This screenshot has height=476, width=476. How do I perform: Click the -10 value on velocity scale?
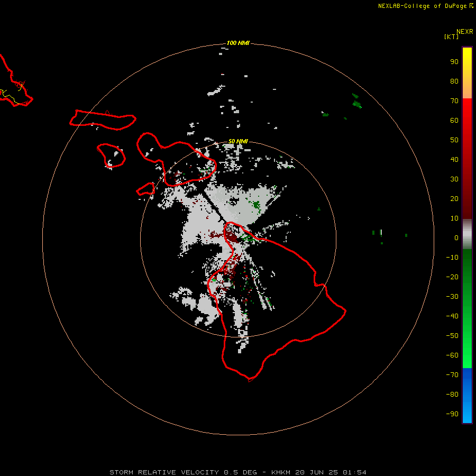click(452, 258)
